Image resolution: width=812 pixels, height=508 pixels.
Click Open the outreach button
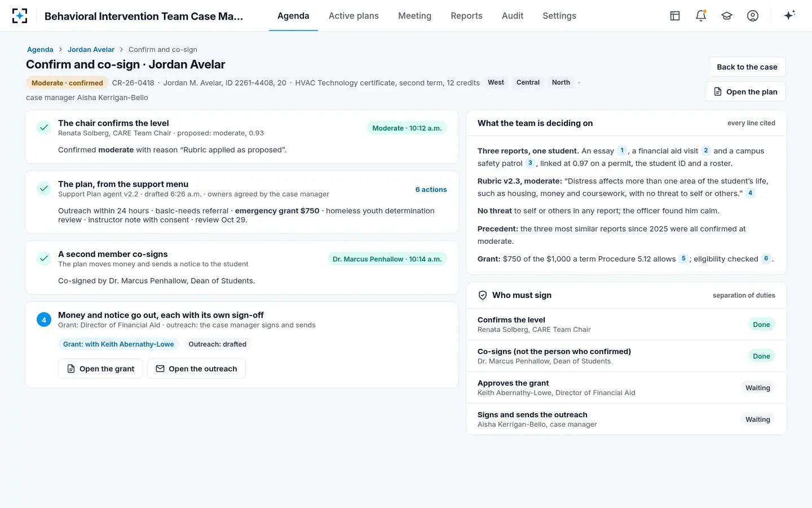pos(196,369)
